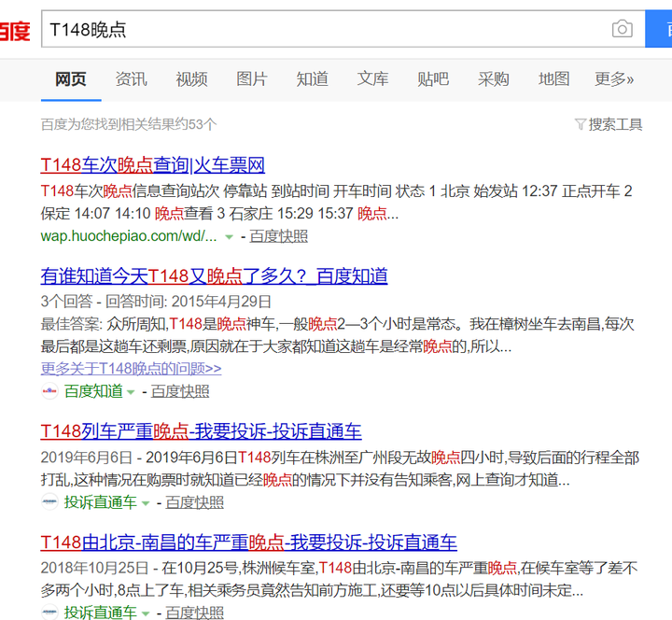Click the text 百度为您找到相关结果约53个

pos(129,124)
